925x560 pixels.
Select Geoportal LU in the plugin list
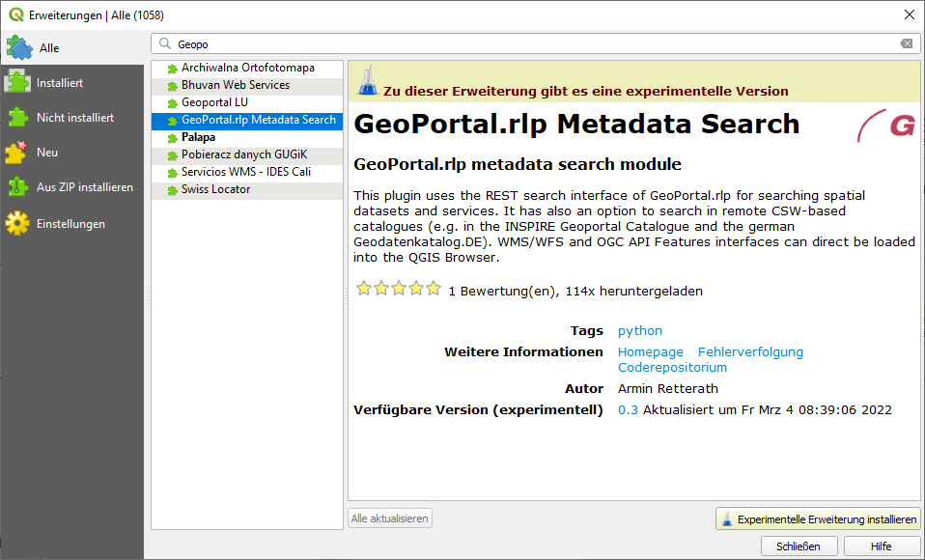(247, 103)
